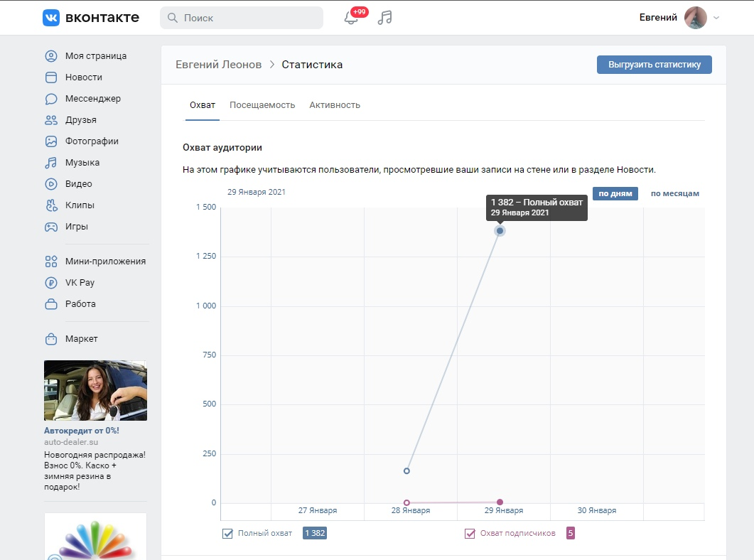Go back to 'Евгений Леонов' profile link

(x=217, y=65)
